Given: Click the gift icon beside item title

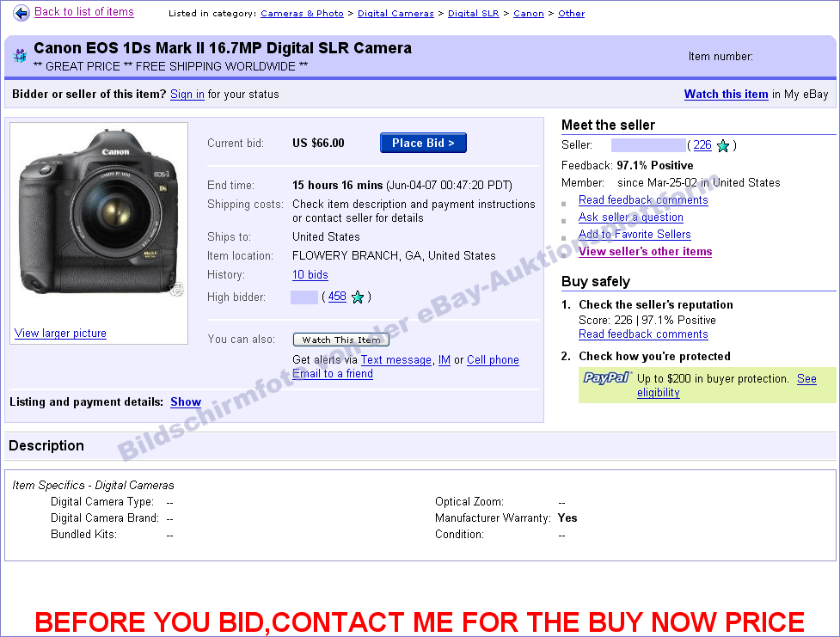Looking at the screenshot, I should (x=20, y=55).
